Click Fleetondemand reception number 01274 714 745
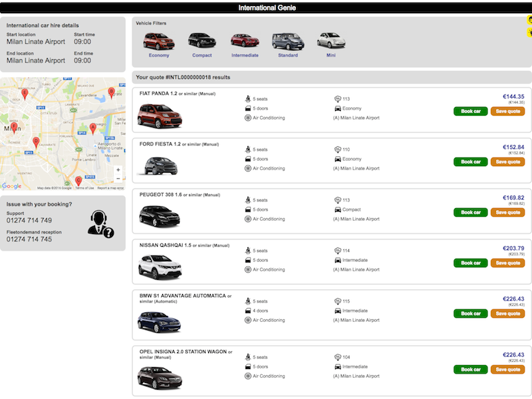 [29, 239]
